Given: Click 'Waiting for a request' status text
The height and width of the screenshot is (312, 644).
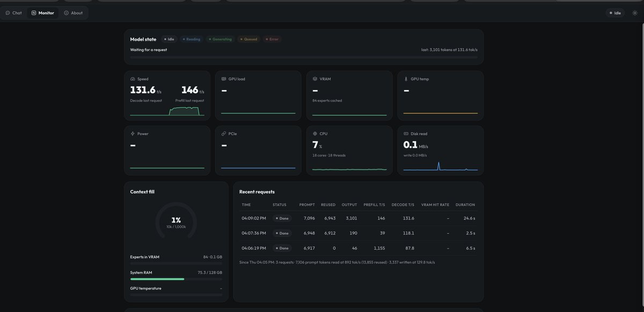Looking at the screenshot, I should coord(149,50).
